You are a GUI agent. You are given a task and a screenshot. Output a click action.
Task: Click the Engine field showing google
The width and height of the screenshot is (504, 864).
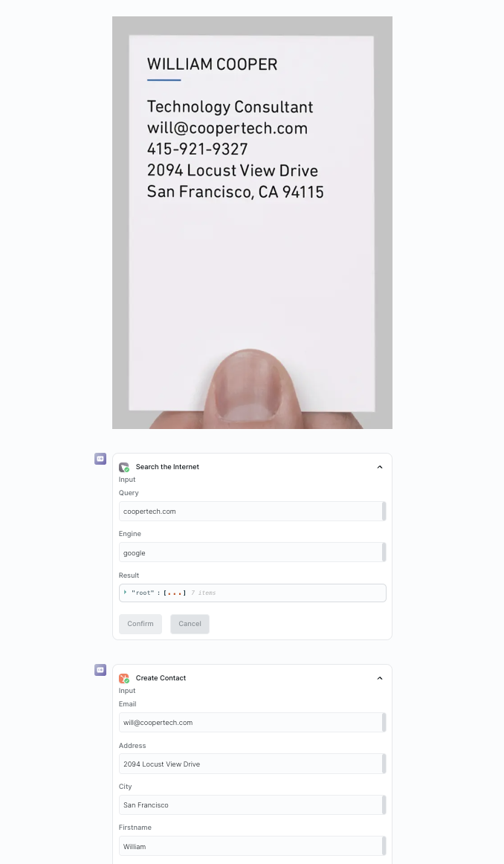[x=252, y=552]
